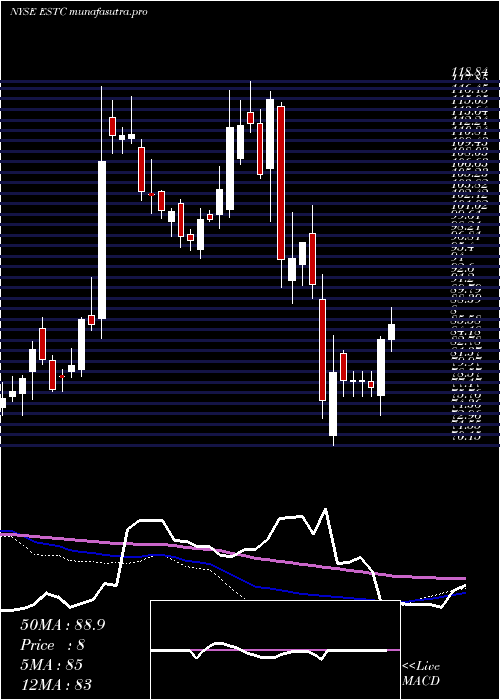
Task: Click the 118.84 top price axis label
Action: coord(468,71)
